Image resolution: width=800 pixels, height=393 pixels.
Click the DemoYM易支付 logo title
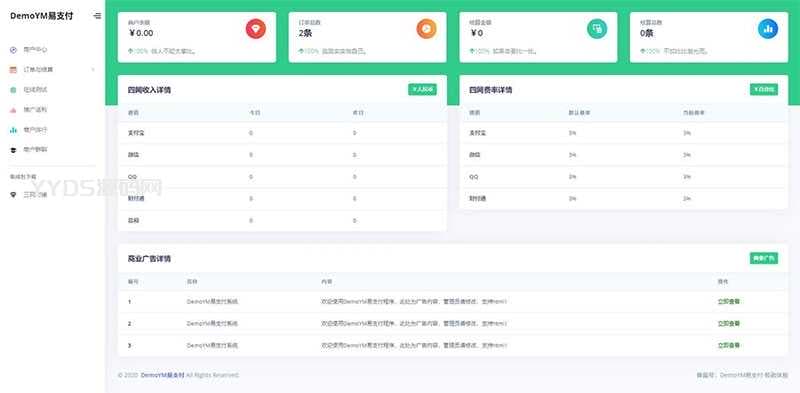[x=41, y=16]
